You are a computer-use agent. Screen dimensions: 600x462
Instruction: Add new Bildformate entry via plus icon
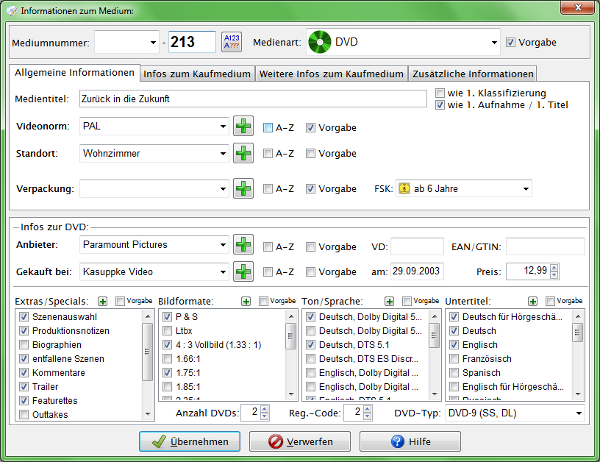(245, 300)
